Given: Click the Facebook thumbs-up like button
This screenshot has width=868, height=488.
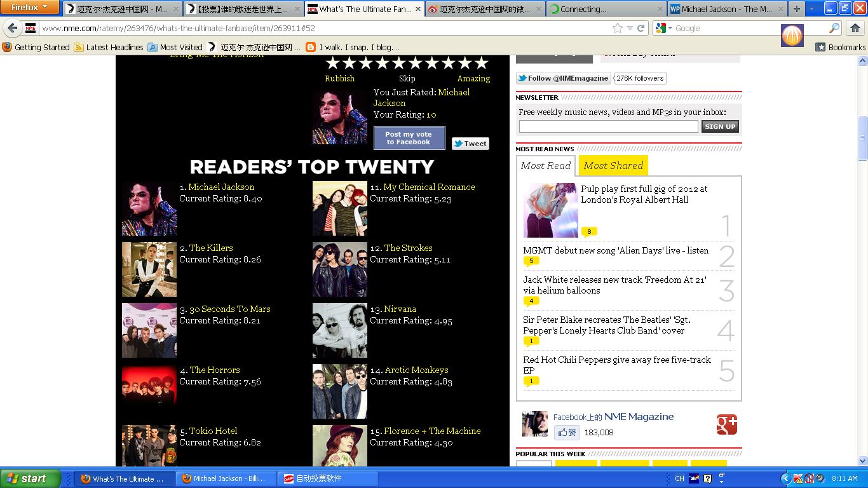Looking at the screenshot, I should [567, 433].
